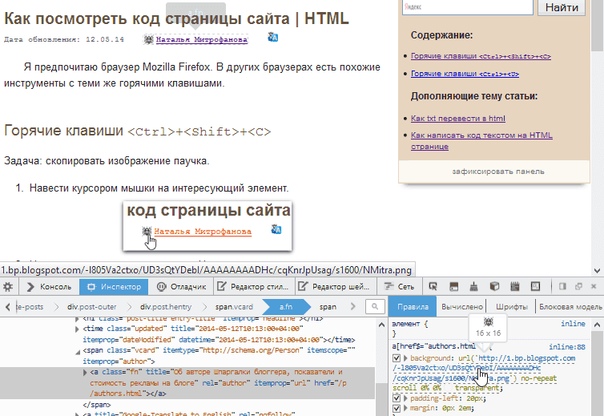Expand the time element node
604x416 pixels.
coord(77,329)
